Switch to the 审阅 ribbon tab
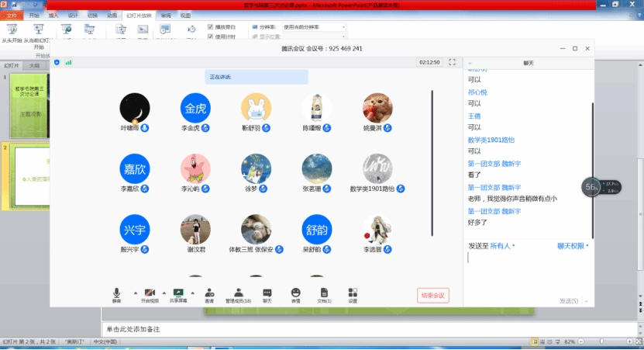 (x=166, y=15)
